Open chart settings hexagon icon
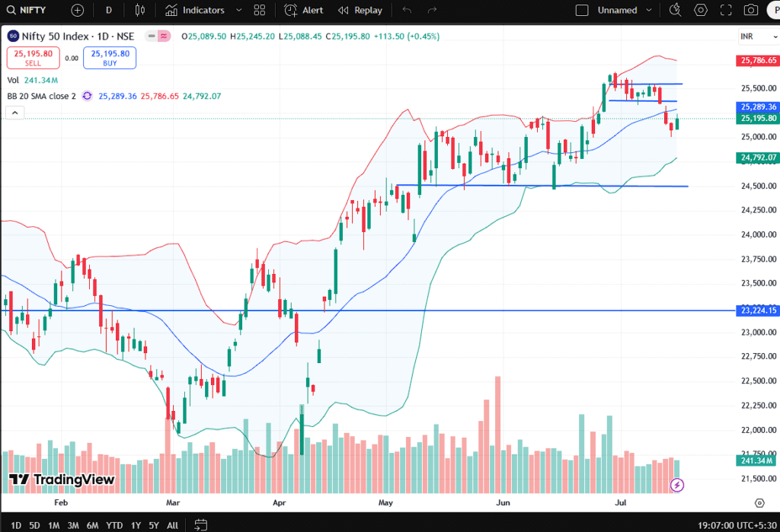Image resolution: width=780 pixels, height=532 pixels. pyautogui.click(x=701, y=10)
